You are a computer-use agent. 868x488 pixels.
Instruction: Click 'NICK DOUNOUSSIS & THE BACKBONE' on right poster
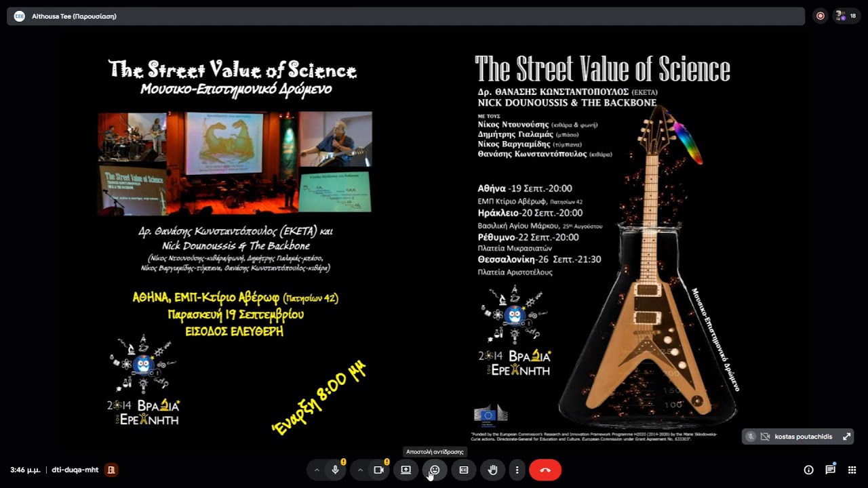567,103
